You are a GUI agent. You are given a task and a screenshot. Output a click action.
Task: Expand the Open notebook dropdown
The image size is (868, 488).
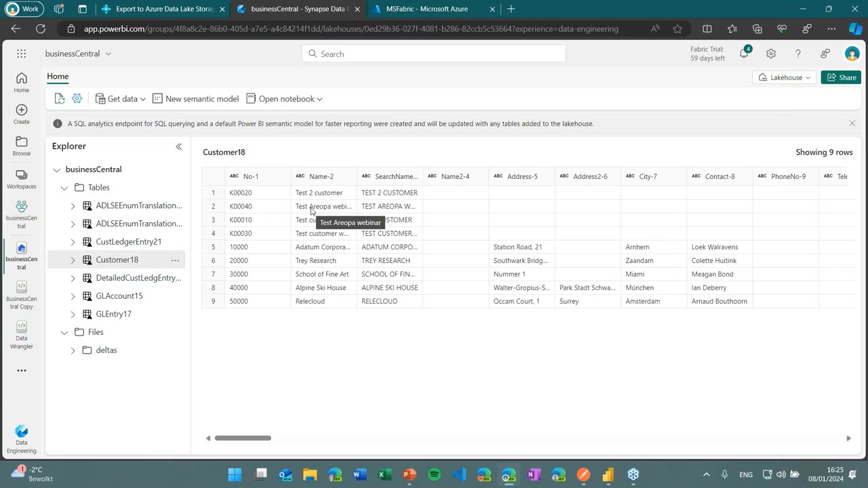coord(284,99)
